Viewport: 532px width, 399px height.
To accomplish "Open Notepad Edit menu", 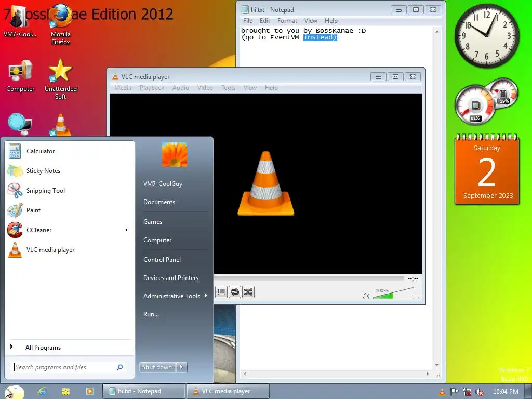I will (x=264, y=21).
